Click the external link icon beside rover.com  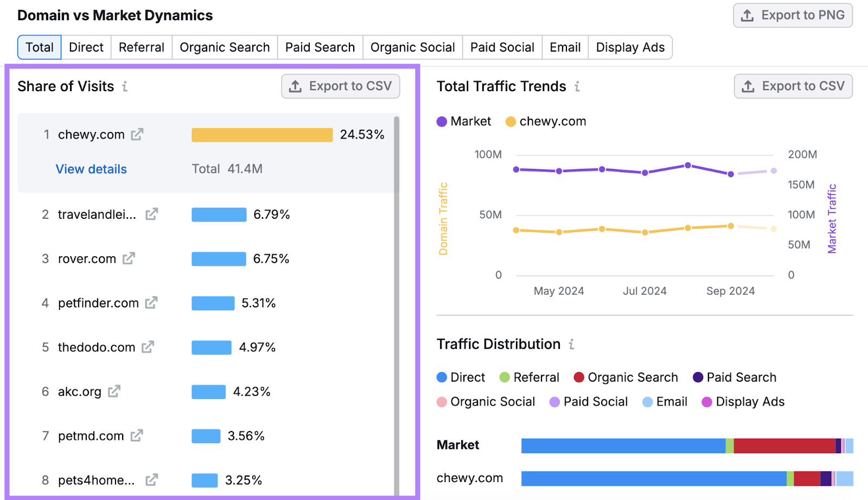point(128,258)
